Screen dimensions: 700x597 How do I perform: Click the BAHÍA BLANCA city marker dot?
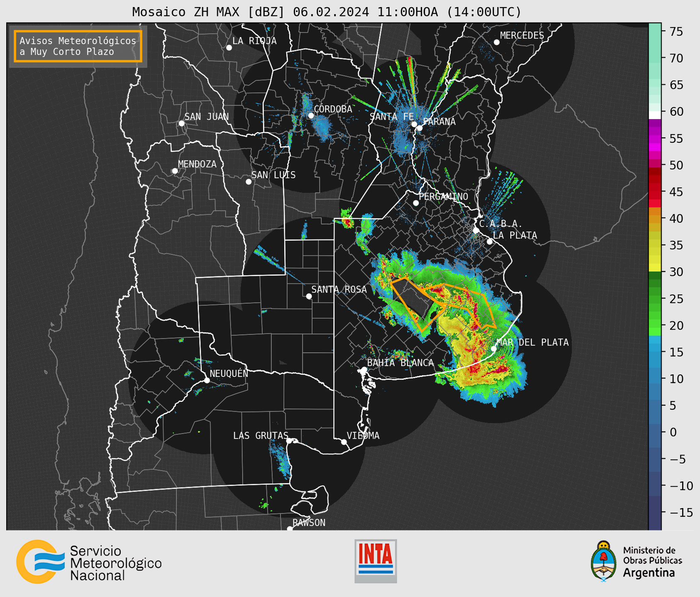(364, 369)
